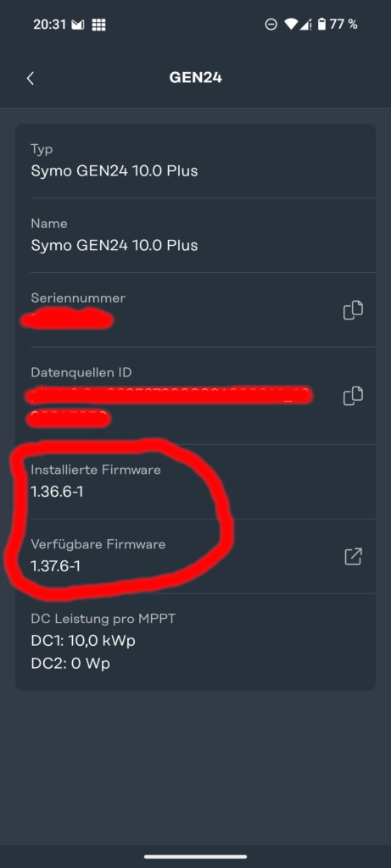Image resolution: width=391 pixels, height=868 pixels.
Task: Tap the clock showing 20:31
Action: [x=49, y=25]
